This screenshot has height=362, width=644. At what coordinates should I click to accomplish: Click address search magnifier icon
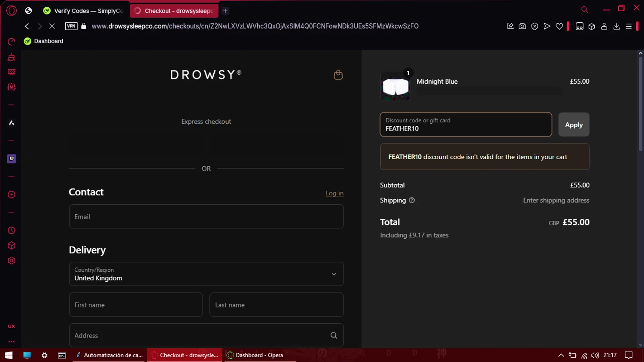[334, 335]
